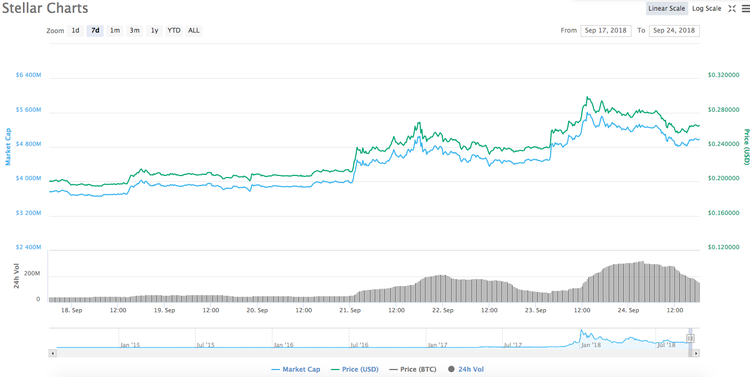The image size is (750, 377).
Task: Set zoom range to YTD
Action: [174, 31]
